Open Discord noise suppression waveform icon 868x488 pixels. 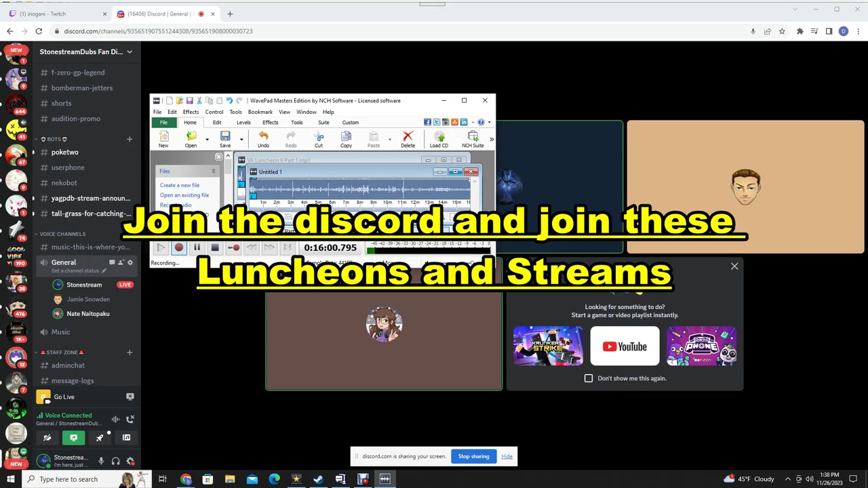[115, 419]
